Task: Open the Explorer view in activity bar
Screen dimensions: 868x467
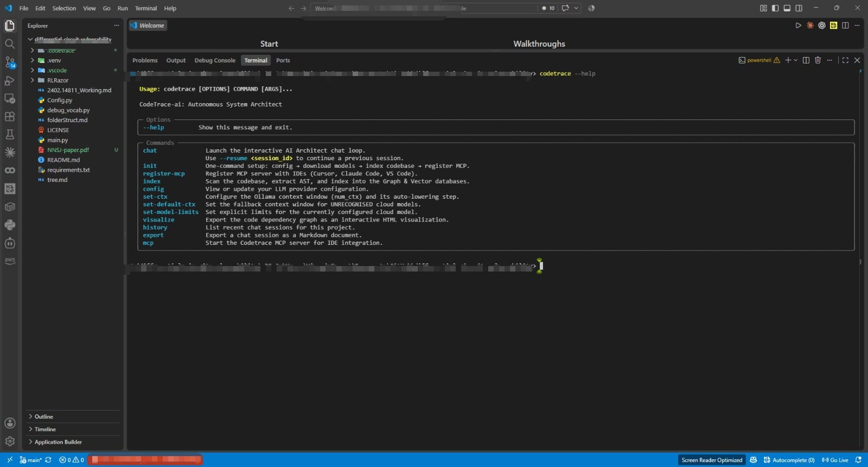Action: [x=10, y=26]
